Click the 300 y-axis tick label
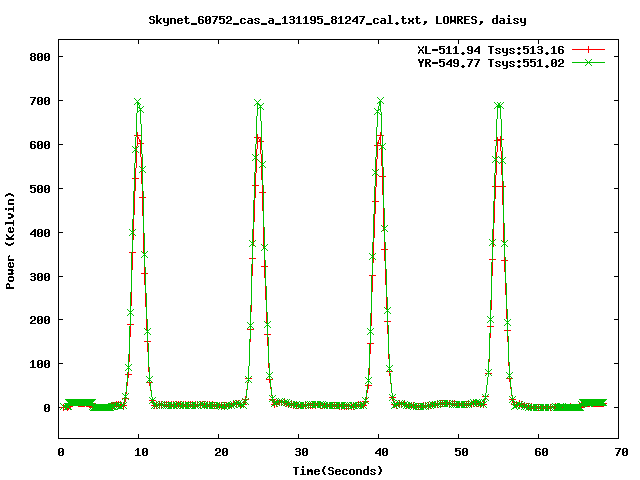The height and width of the screenshot is (480, 640). (40, 277)
